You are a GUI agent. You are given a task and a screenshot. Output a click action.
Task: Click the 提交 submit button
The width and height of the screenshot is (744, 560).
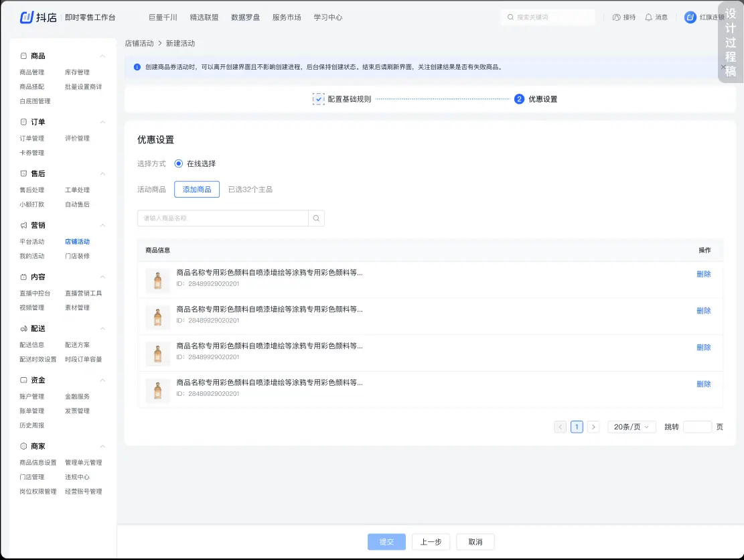pos(386,542)
